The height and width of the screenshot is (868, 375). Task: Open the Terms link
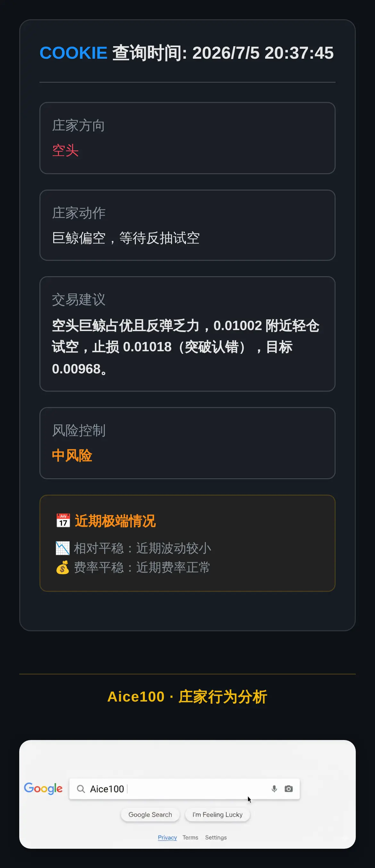pyautogui.click(x=190, y=837)
